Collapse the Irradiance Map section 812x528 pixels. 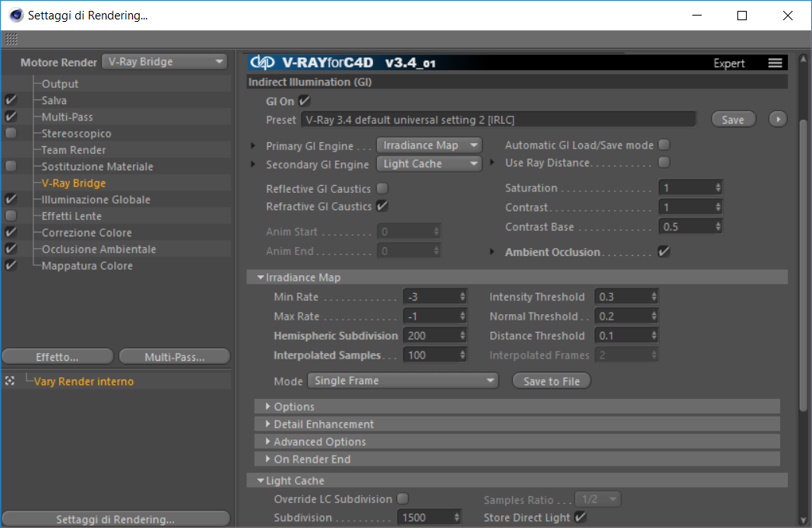coord(260,278)
